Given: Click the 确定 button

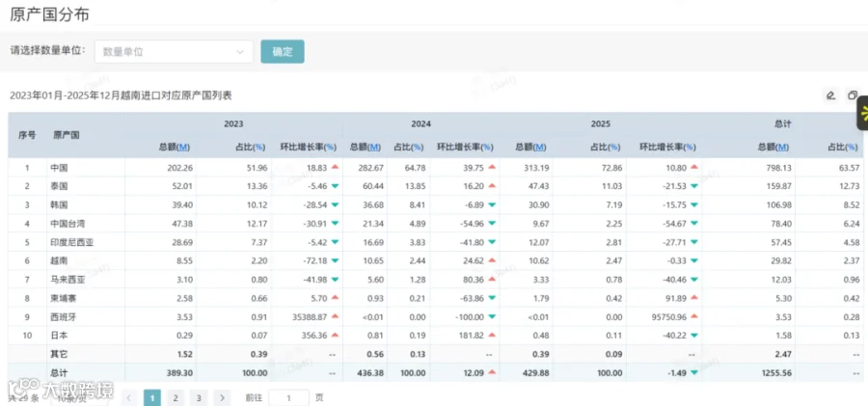Looking at the screenshot, I should [283, 51].
